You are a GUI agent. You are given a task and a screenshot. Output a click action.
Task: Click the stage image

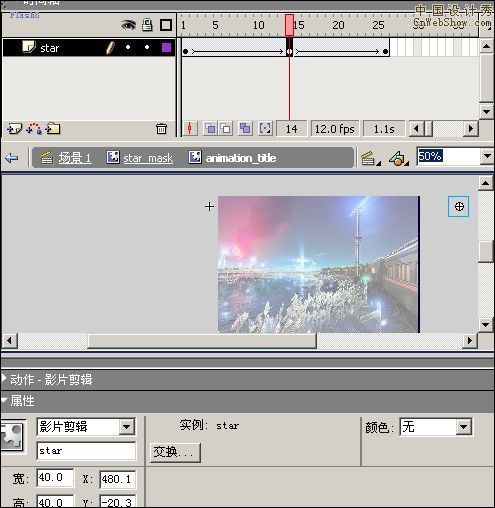tap(319, 264)
